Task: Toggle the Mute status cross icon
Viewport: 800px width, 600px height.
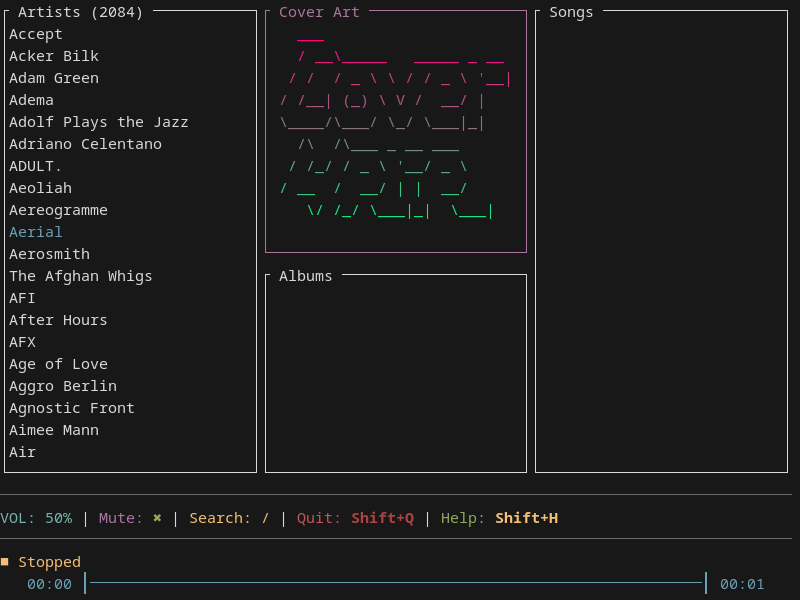Action: click(x=157, y=518)
